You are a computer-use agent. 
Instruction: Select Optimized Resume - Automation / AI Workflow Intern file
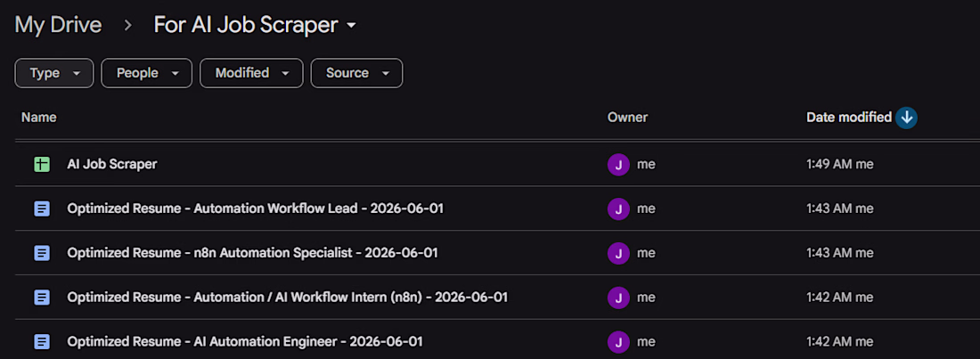coord(287,298)
